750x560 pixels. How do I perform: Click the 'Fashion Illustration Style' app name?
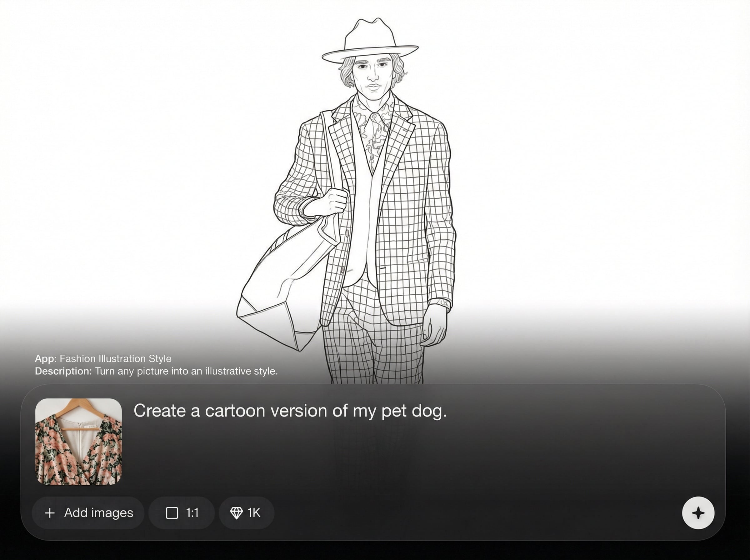click(x=116, y=359)
